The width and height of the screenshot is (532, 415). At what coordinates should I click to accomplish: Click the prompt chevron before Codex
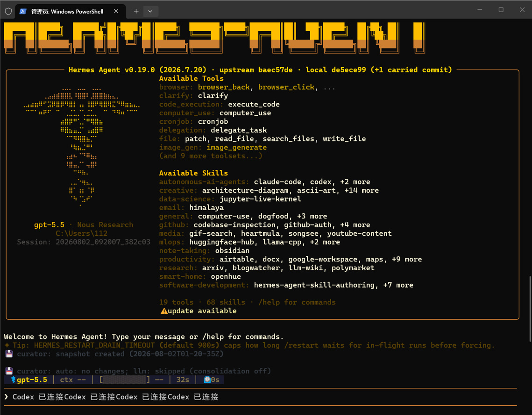point(6,397)
